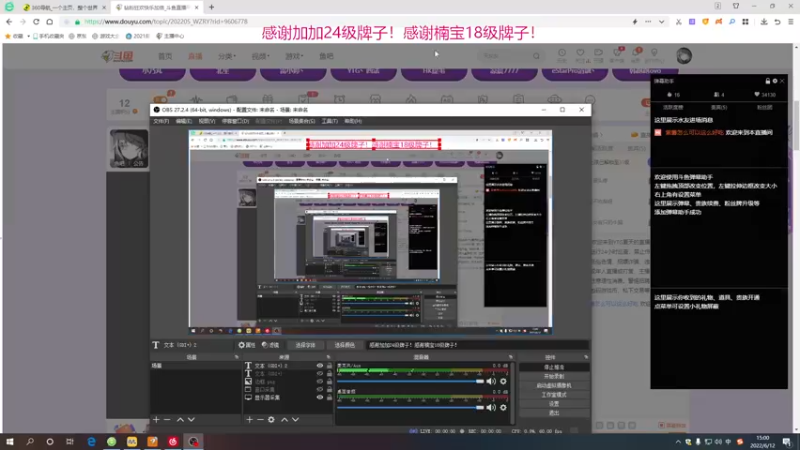Click OBS source text input field

(478, 345)
